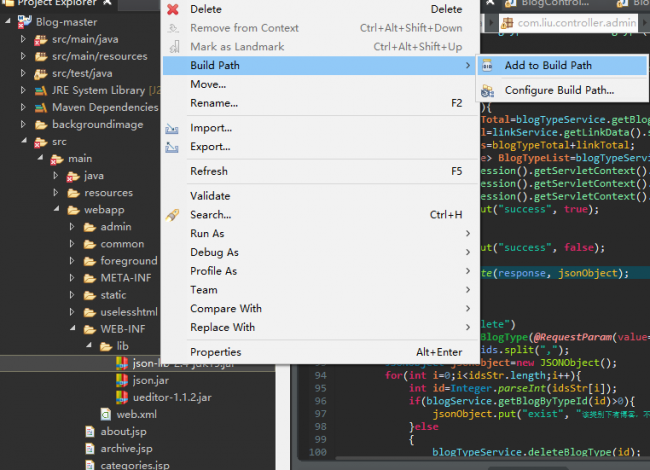Select the foreground folder
Viewport: 650px width, 470px height.
129,261
